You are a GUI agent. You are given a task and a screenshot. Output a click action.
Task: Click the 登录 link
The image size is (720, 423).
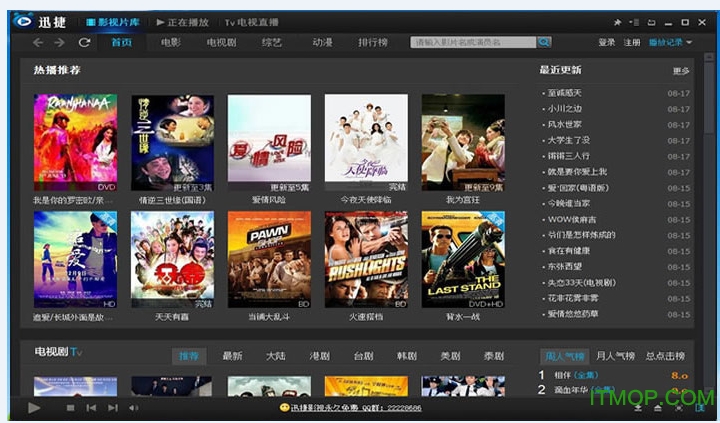607,42
